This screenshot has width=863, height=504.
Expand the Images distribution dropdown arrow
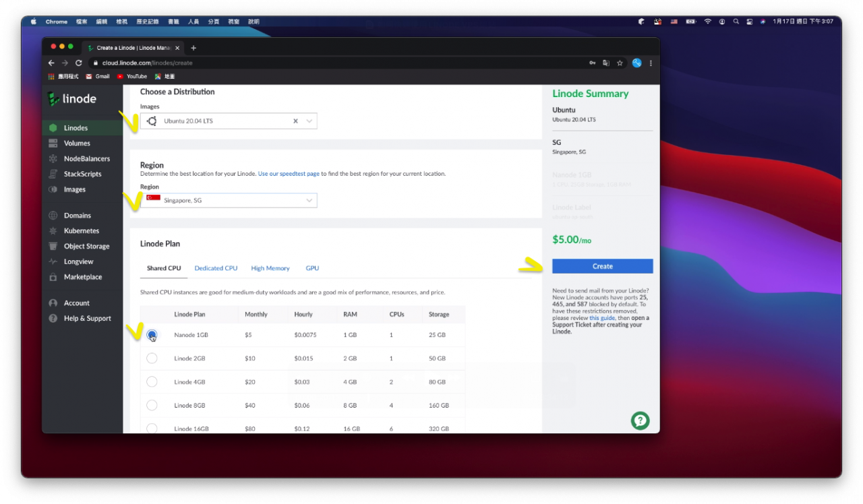coord(309,121)
